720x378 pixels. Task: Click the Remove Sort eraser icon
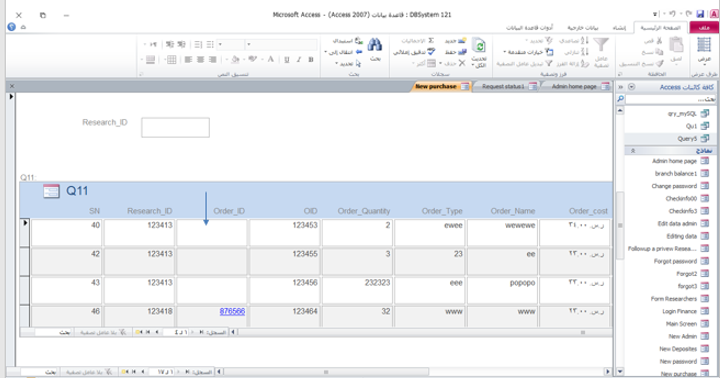tap(584, 63)
